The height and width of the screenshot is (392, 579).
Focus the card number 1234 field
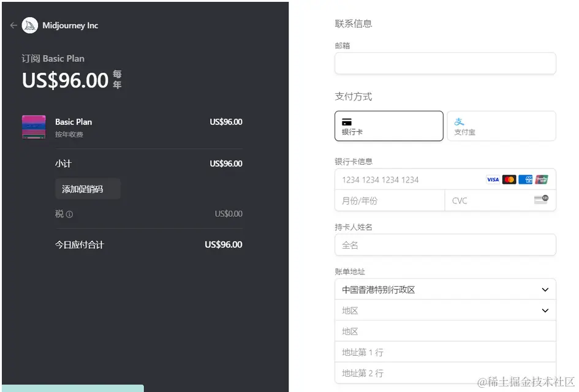click(445, 179)
